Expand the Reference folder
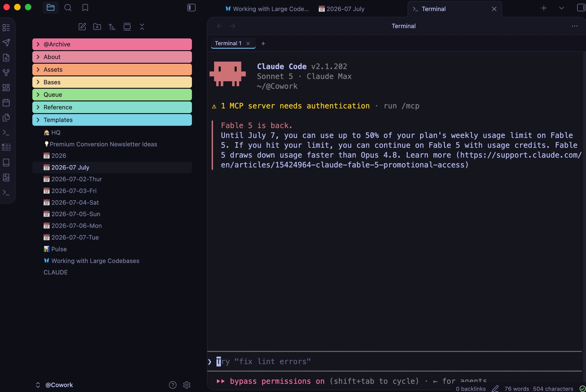586x392 pixels. point(112,107)
